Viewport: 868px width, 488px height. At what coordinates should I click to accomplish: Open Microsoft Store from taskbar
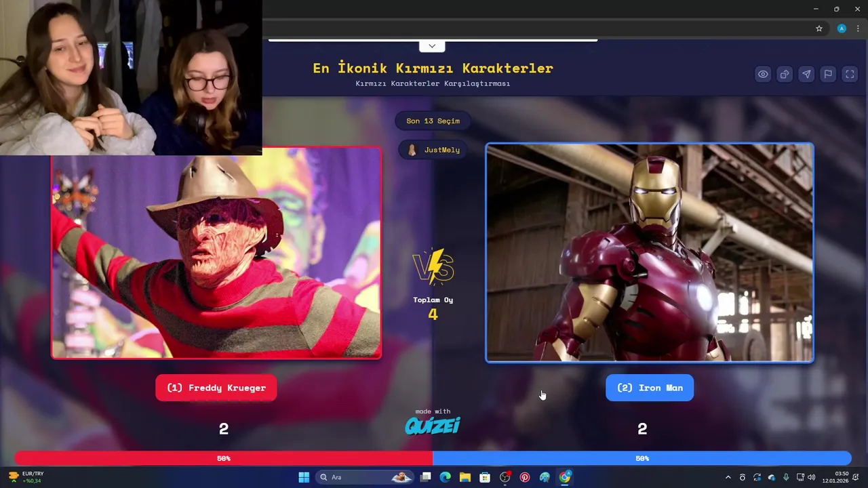[485, 477]
